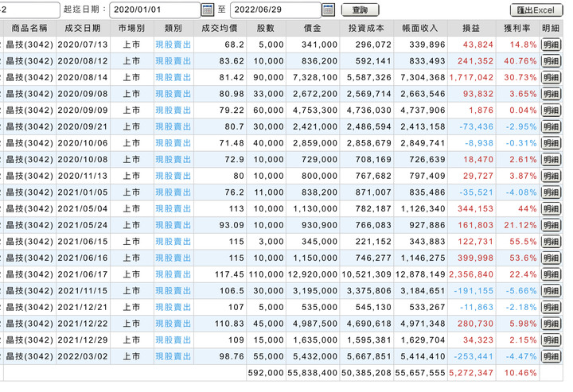
Task: Select total shares 592,000
Action: pos(266,373)
